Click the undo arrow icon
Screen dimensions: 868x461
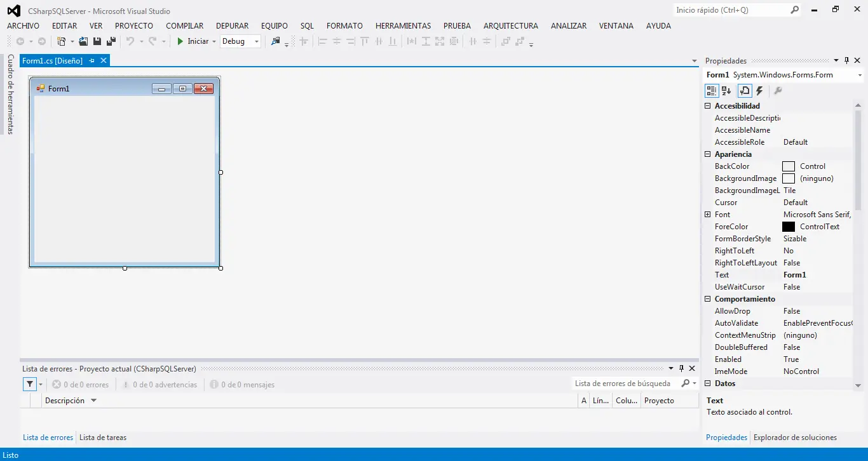130,41
